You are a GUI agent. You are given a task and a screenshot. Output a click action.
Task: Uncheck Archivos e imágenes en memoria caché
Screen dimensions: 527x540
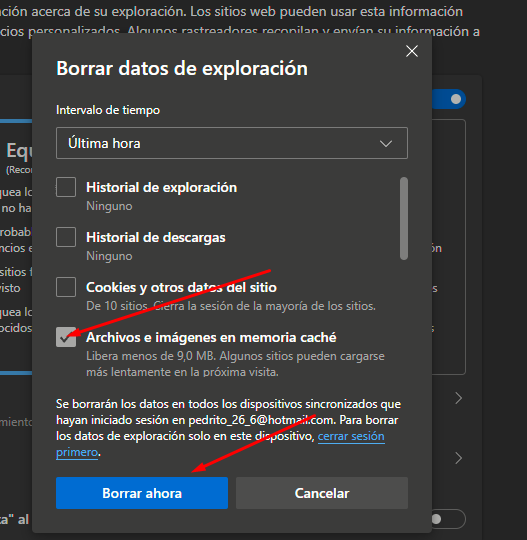coord(66,337)
